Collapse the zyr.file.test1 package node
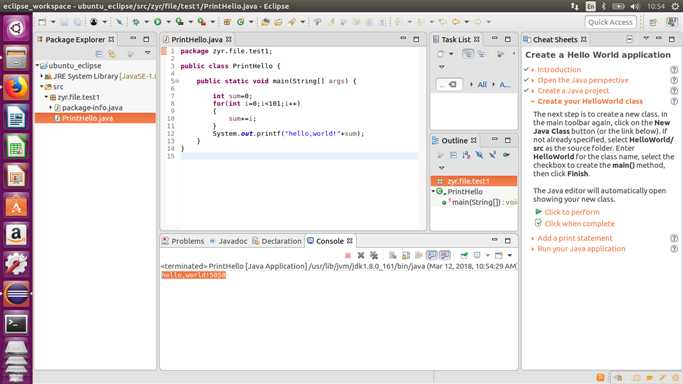Screen dimensions: 683x384 [x=46, y=97]
